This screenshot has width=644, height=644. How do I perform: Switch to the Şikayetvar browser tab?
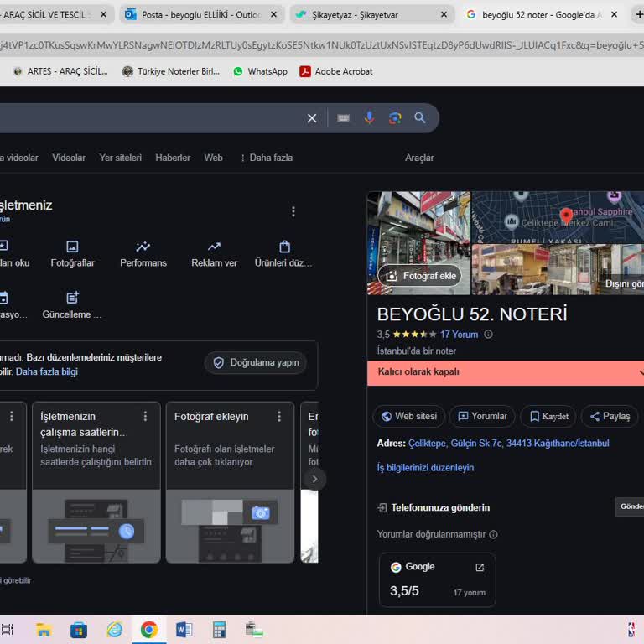371,15
